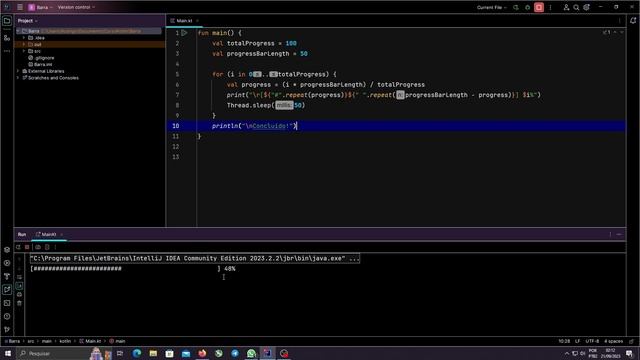Open the Windows Start menu
Viewport: 640px width, 360px height.
(8, 353)
